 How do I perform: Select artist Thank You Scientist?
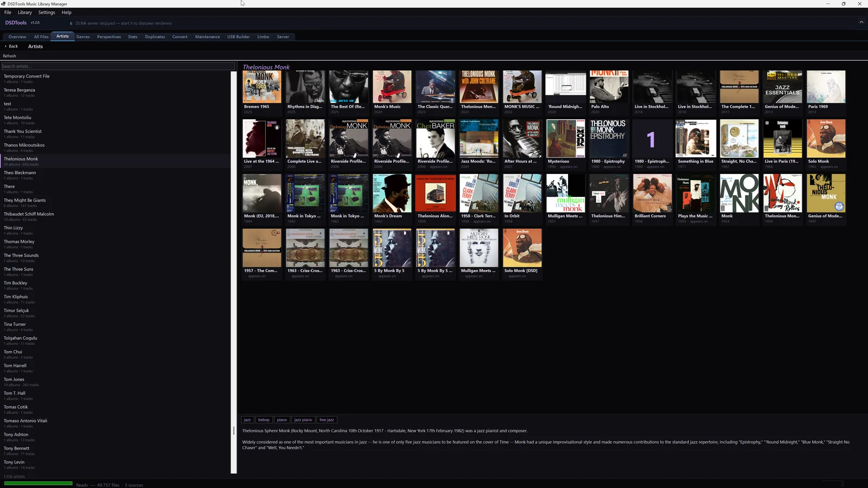tap(116, 133)
